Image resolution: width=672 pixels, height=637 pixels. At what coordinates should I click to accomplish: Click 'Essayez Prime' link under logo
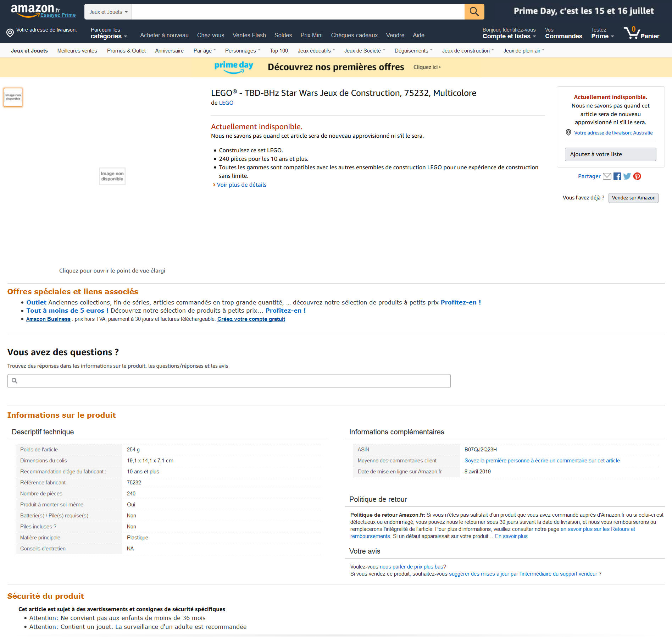(x=58, y=15)
